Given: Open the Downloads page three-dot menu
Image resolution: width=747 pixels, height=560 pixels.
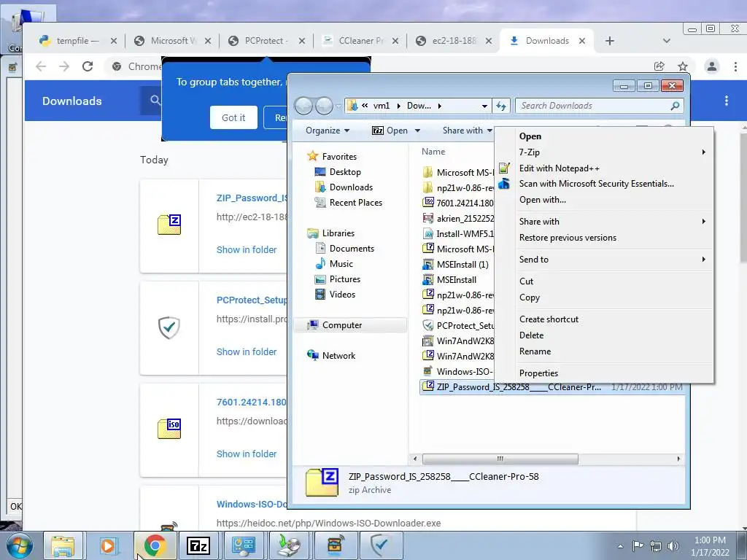Looking at the screenshot, I should (726, 101).
